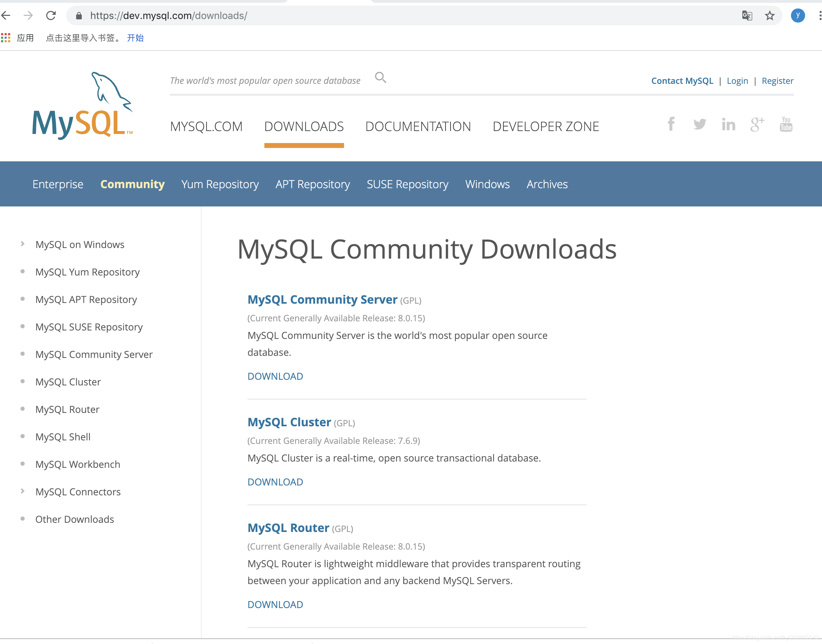Click the search magnifier icon

pos(381,78)
